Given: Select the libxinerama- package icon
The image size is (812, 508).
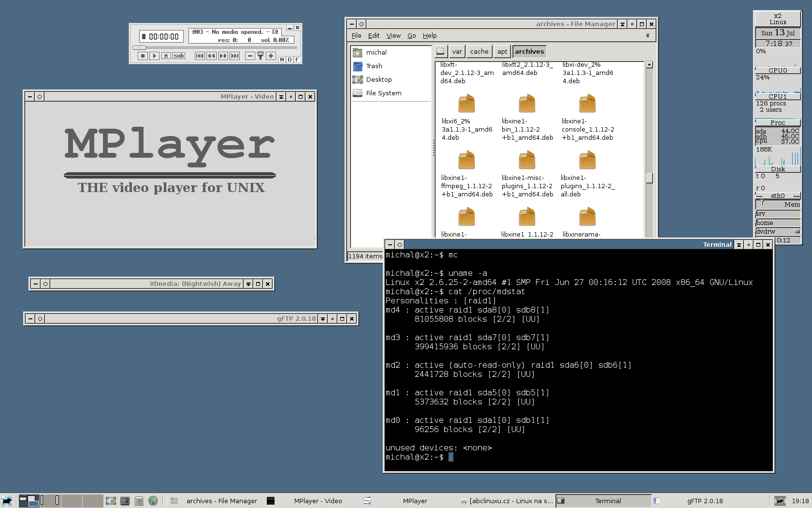Looking at the screenshot, I should click(x=587, y=217).
